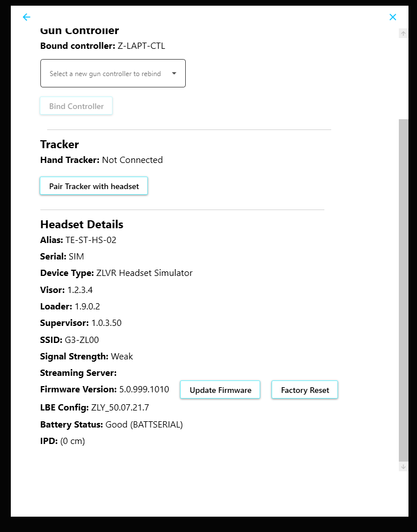
Task: Click the scrollbar down arrow
Action: click(x=403, y=467)
